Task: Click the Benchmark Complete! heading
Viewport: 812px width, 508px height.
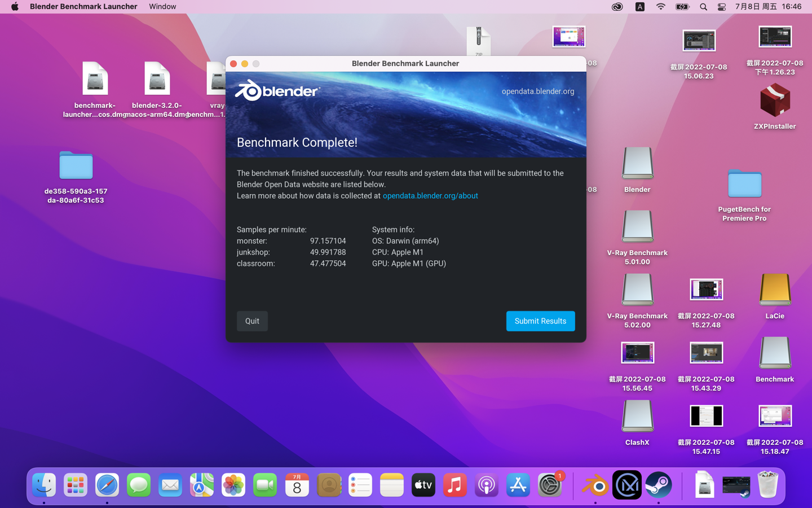Action: click(x=297, y=142)
